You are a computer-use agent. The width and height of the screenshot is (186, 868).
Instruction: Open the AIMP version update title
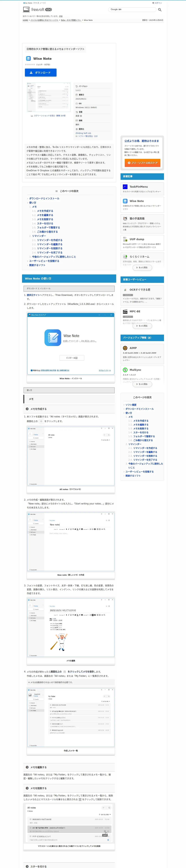click(133, 348)
